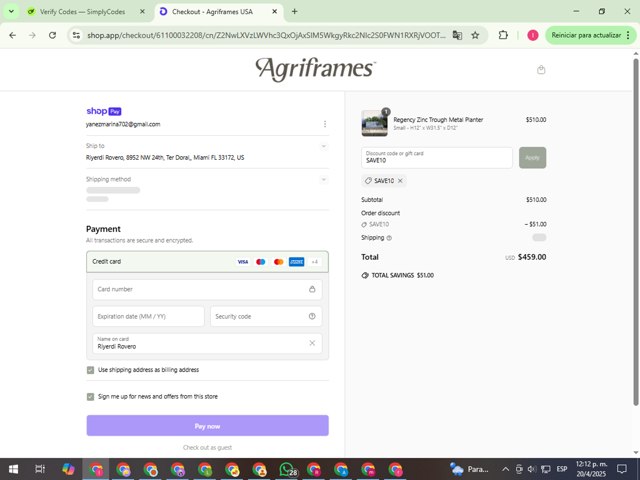
Task: Close the Checkout Agriframes USA tab
Action: (275, 11)
